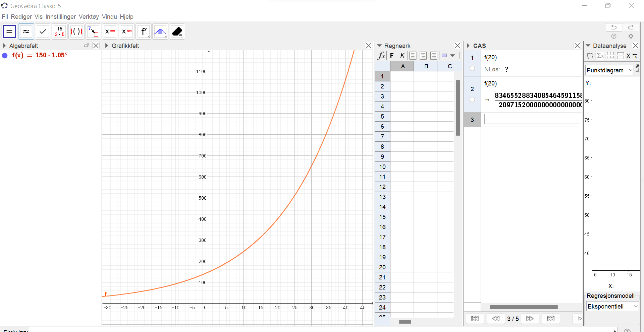Open settings with the gear icon
This screenshot has width=644, height=332.
click(631, 36)
